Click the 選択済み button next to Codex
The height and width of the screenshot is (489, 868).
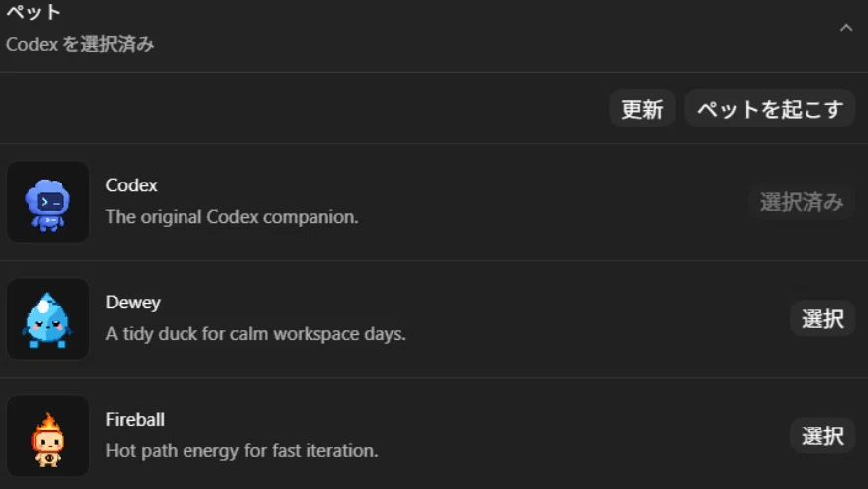pyautogui.click(x=801, y=202)
